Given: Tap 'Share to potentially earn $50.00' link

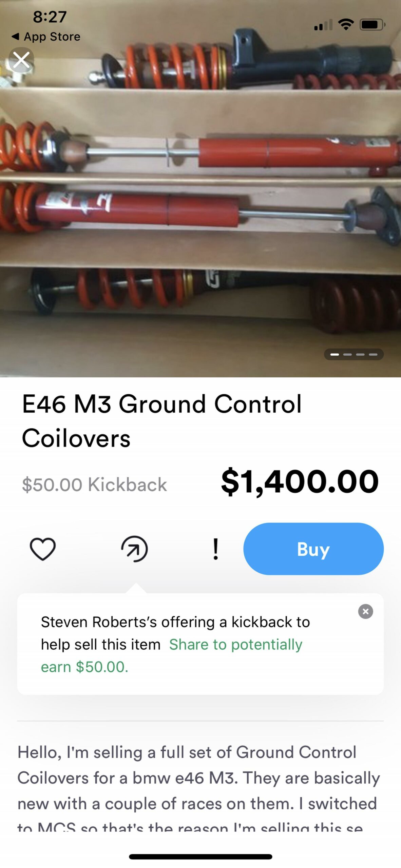Looking at the screenshot, I should pyautogui.click(x=171, y=655).
